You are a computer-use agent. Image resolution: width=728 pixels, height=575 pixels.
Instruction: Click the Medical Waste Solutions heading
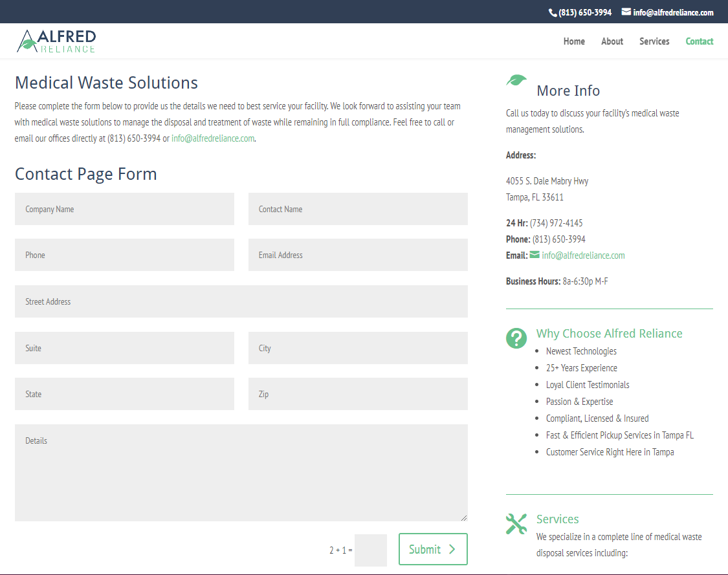(x=106, y=83)
